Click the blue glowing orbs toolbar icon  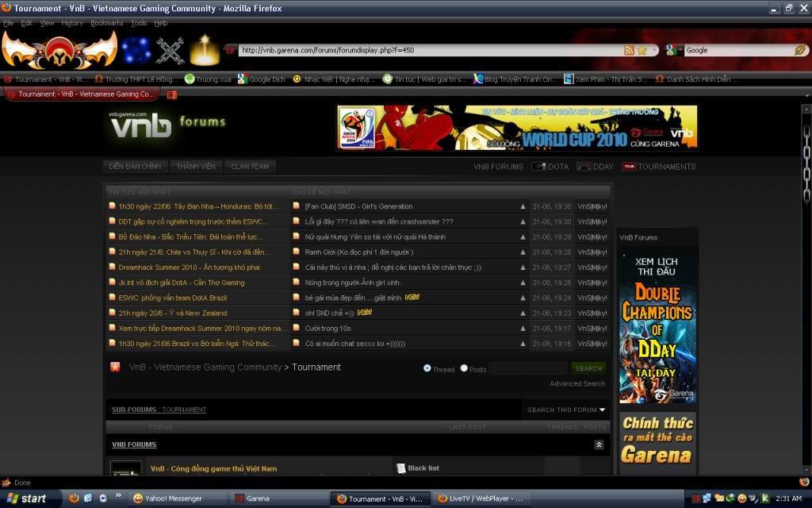click(x=136, y=50)
